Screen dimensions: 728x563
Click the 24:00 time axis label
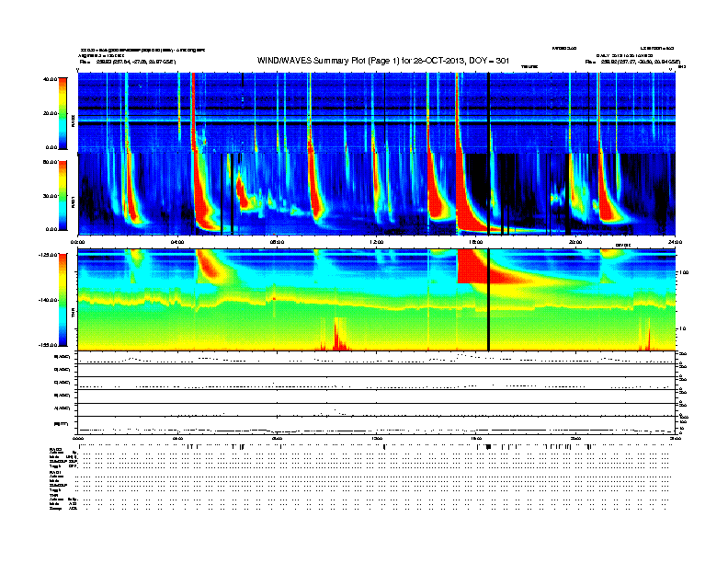pos(675,242)
